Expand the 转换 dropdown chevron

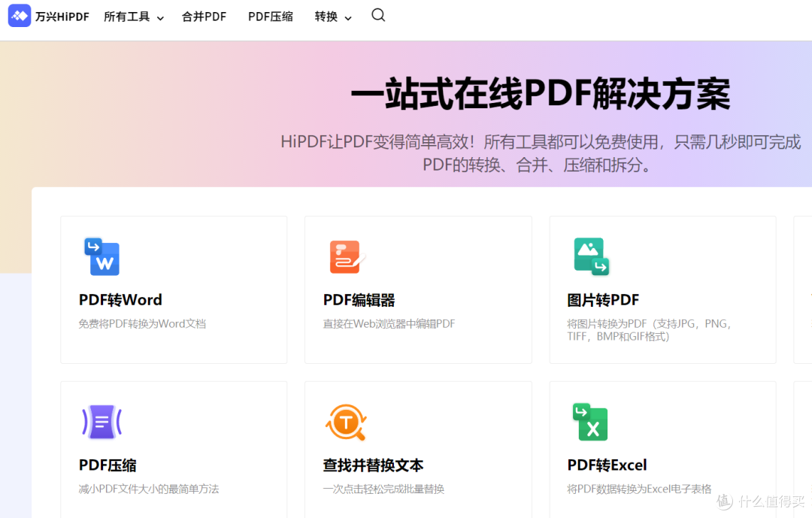point(348,18)
